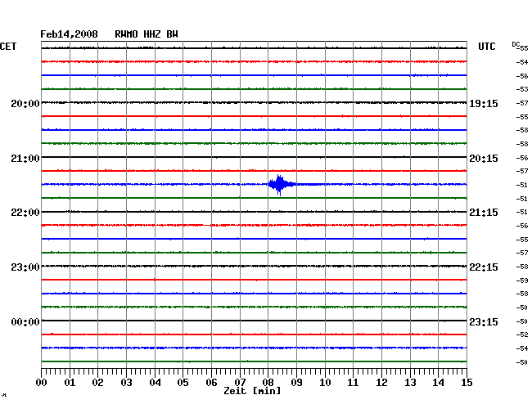Select minute axis label 10
This screenshot has height=404, width=532.
pos(325,382)
